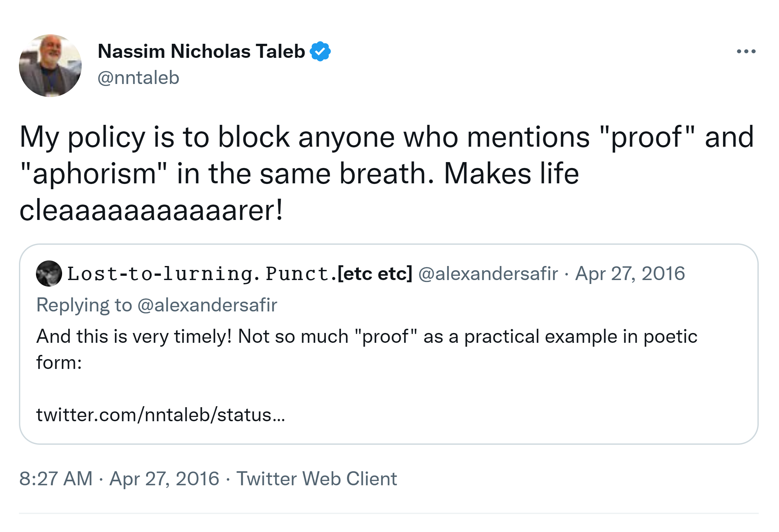Click the word cleaaaaaaaaaaarer! in the tweet
The height and width of the screenshot is (532, 779).
(x=152, y=210)
